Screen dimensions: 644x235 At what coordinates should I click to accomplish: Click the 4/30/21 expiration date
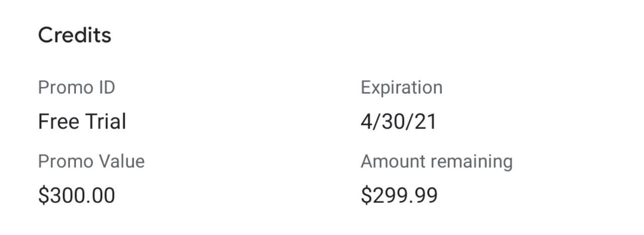(398, 122)
